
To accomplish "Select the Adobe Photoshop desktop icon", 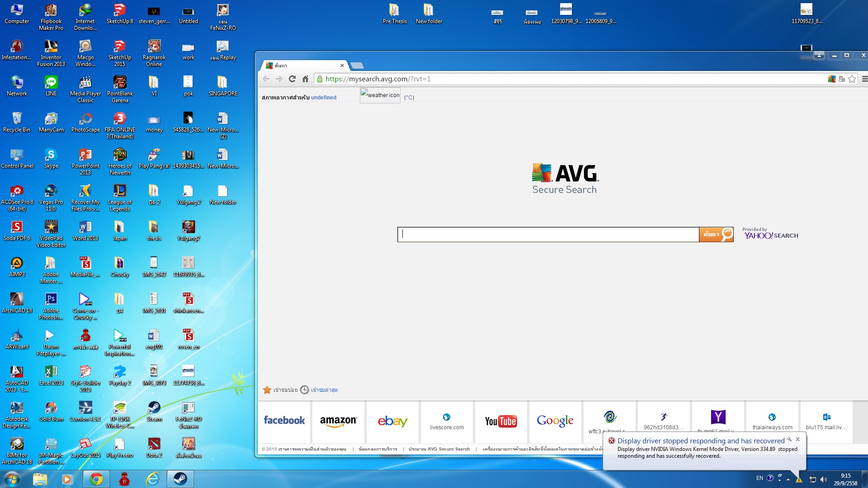I will pyautogui.click(x=51, y=306).
